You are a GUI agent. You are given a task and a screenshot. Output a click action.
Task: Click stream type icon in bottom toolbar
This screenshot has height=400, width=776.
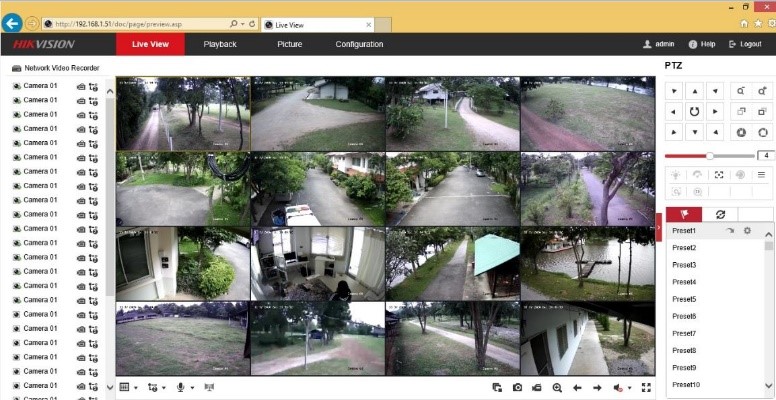point(152,388)
